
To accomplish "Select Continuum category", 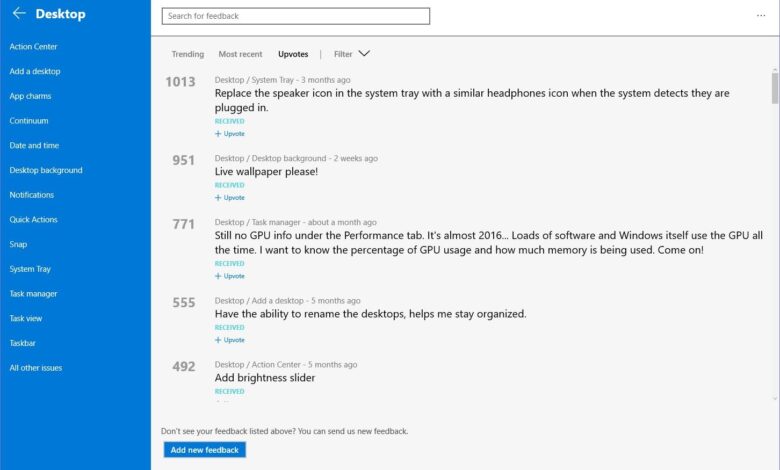I will click(29, 120).
